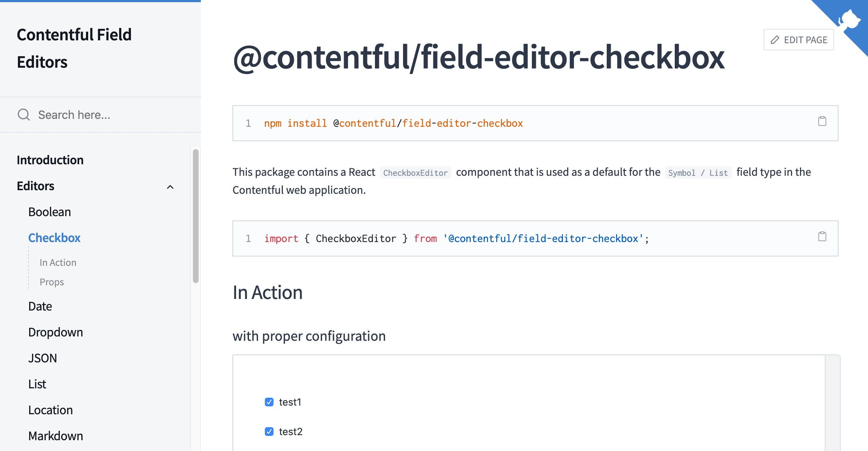
Task: Expand the Props tree item
Action: pyautogui.click(x=52, y=282)
